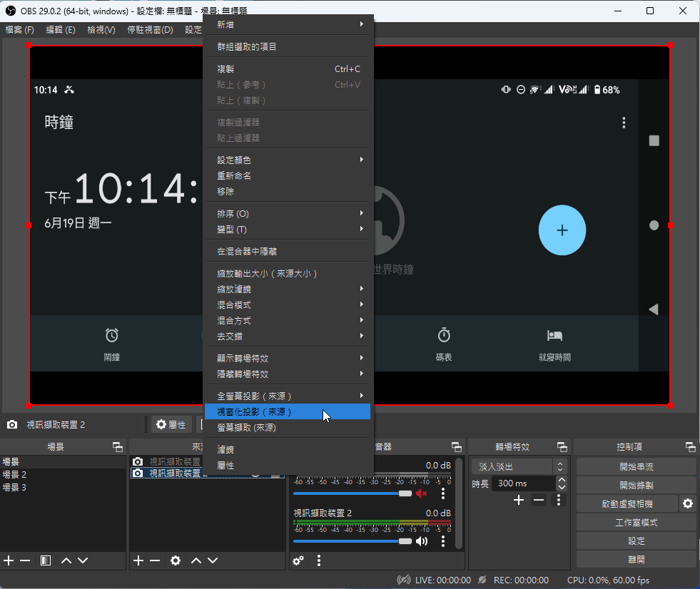This screenshot has width=700, height=589.
Task: Open the 淡入淡出 transition dropdown
Action: pos(519,466)
